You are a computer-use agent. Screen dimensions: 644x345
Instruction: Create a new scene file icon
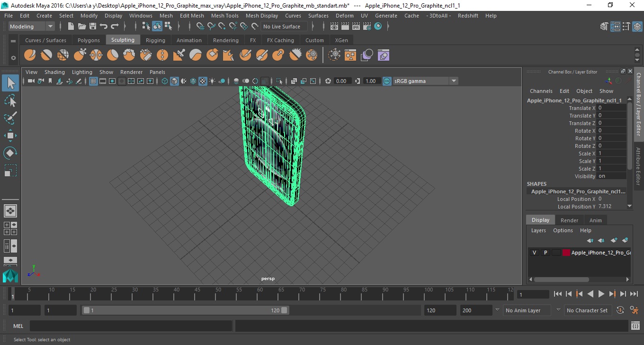(71, 27)
